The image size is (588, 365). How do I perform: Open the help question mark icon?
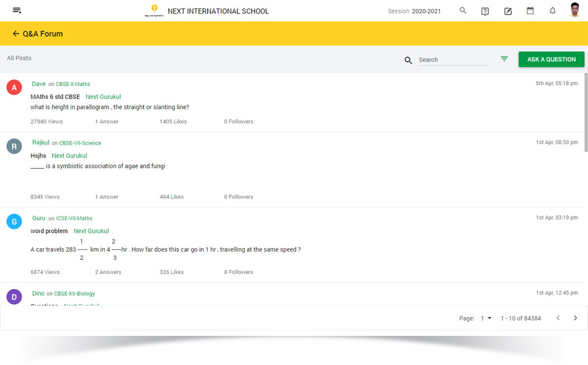485,11
